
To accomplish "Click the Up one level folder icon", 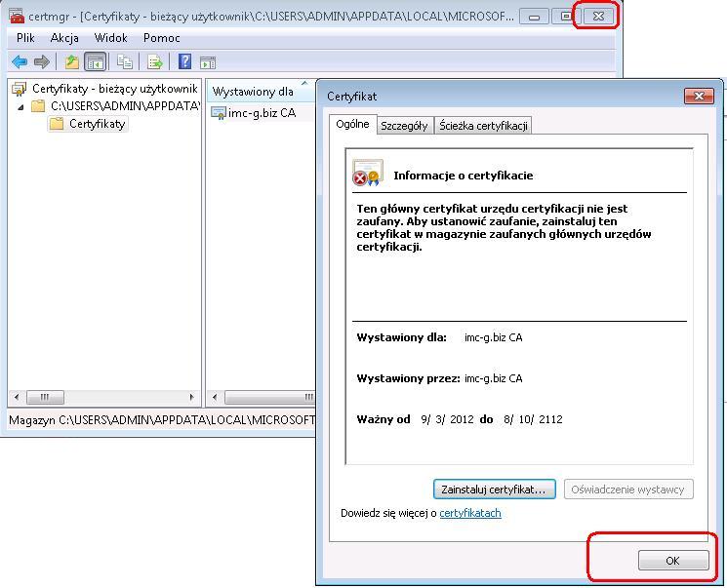I will tap(71, 61).
